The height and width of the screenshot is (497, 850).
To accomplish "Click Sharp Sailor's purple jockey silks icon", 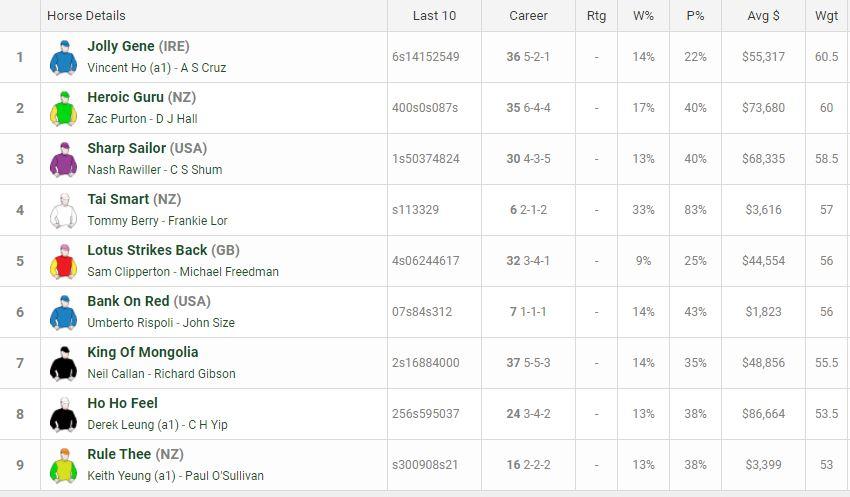I will coord(63,159).
